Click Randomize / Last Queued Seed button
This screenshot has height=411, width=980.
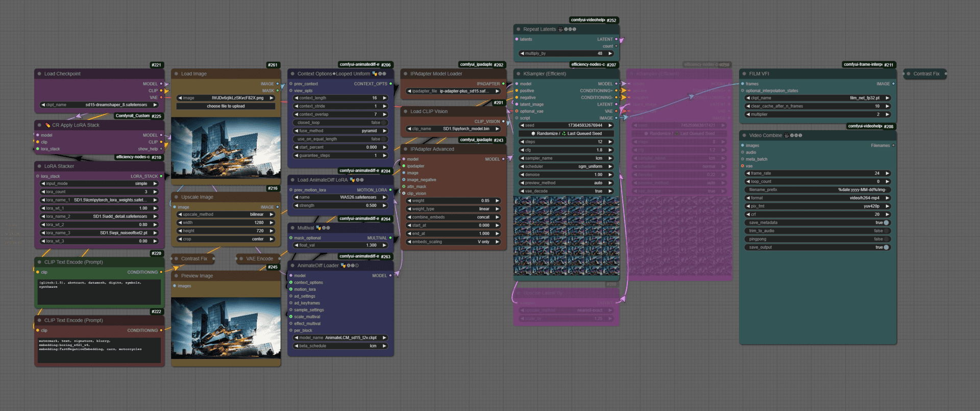coord(566,134)
